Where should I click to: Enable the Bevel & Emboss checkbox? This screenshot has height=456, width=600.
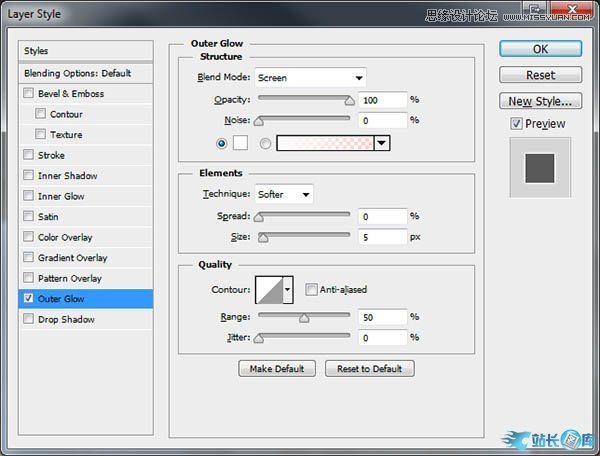[29, 94]
